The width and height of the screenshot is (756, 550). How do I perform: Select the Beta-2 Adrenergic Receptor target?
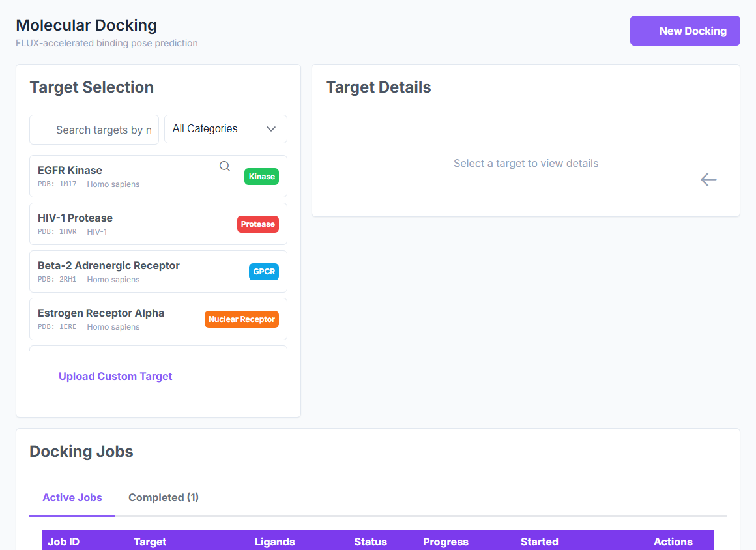pos(158,271)
